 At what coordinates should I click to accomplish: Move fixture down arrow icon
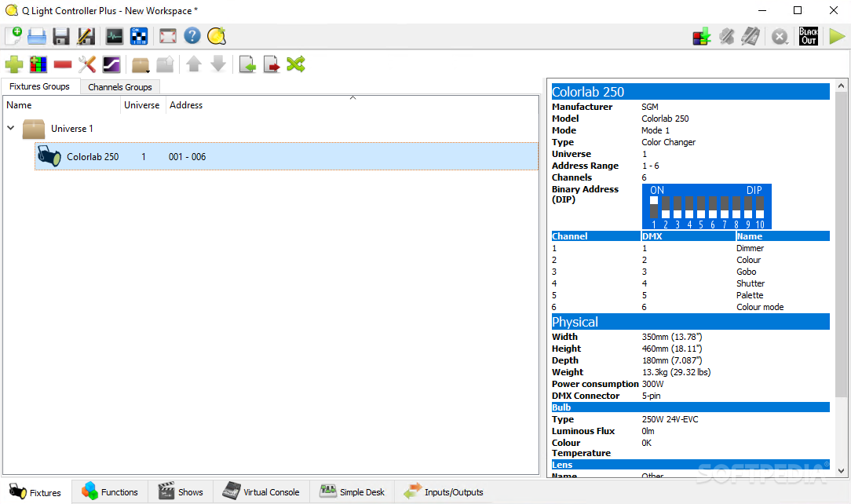point(218,64)
